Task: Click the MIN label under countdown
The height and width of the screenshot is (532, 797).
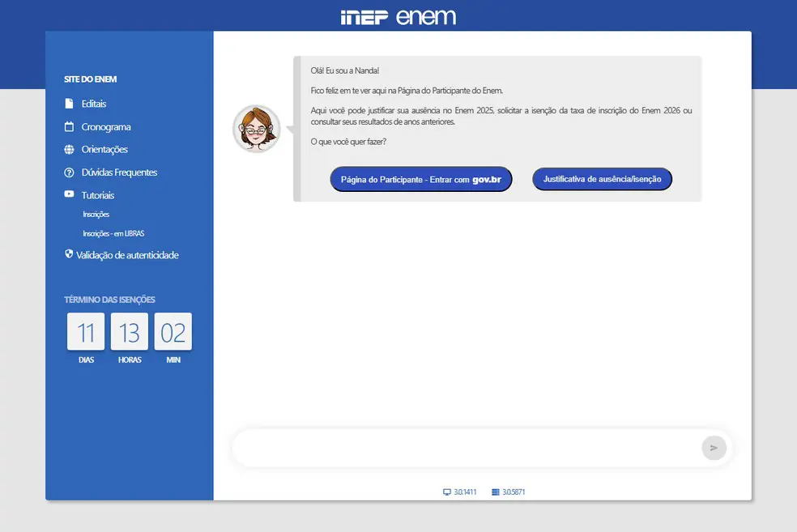Action: [173, 360]
